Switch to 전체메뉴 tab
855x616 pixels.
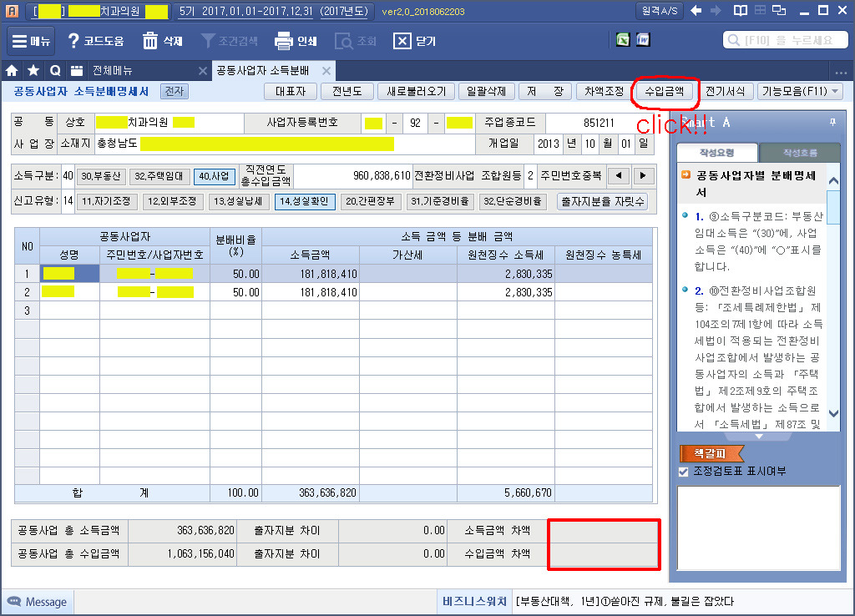click(x=113, y=70)
